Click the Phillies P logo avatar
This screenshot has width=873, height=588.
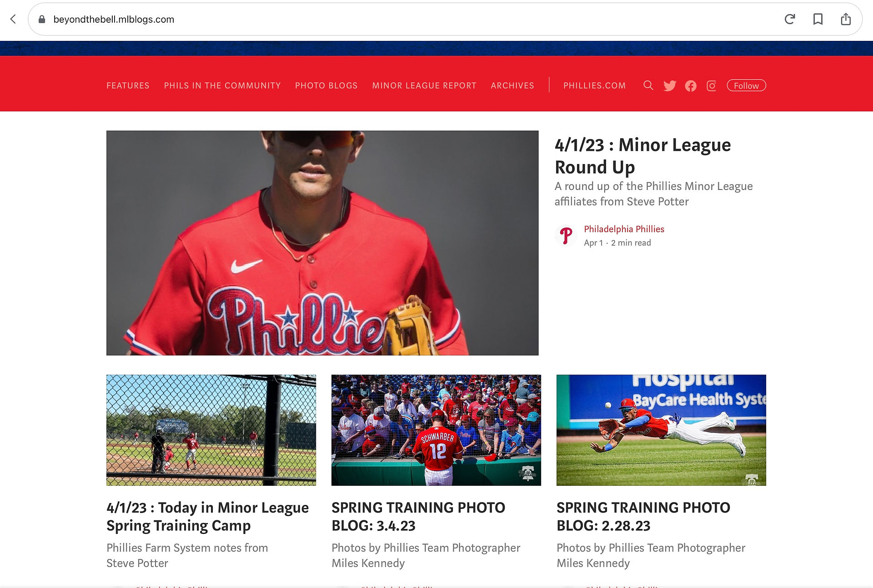tap(566, 235)
